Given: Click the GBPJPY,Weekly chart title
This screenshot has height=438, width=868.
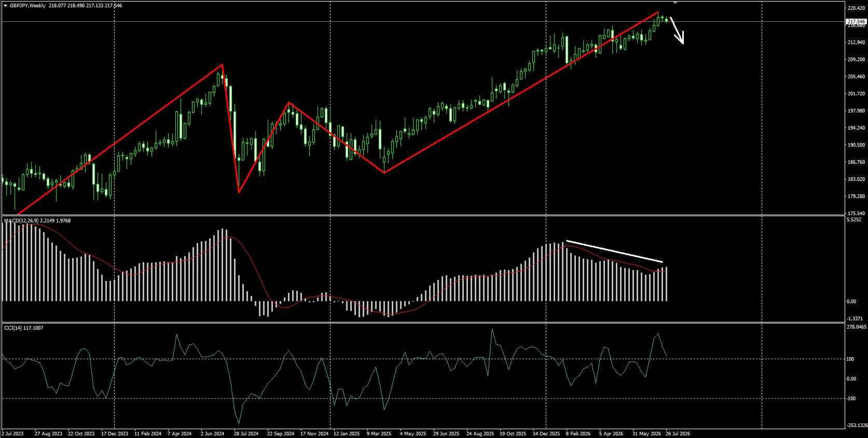Looking at the screenshot, I should pyautogui.click(x=27, y=6).
